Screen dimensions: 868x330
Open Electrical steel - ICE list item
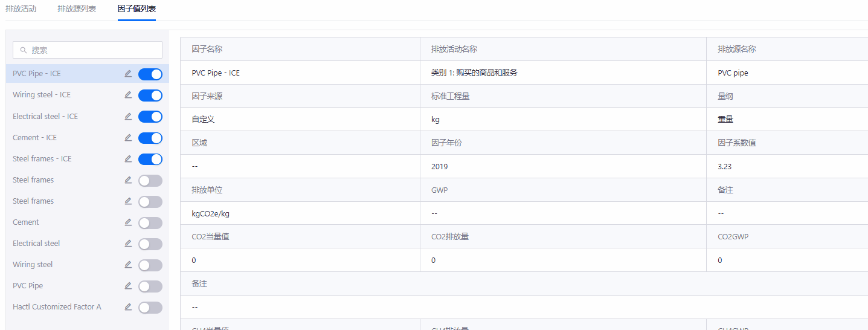(45, 116)
